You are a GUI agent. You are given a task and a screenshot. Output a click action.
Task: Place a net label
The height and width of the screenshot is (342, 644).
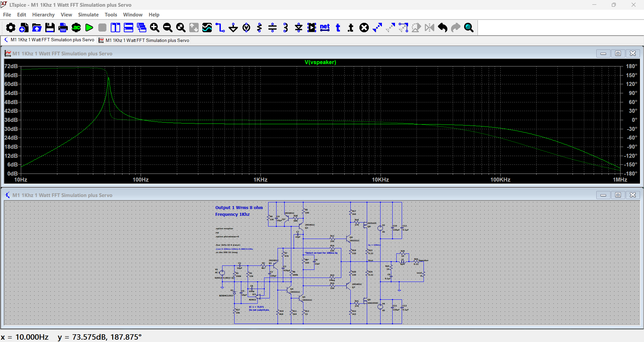click(x=325, y=28)
